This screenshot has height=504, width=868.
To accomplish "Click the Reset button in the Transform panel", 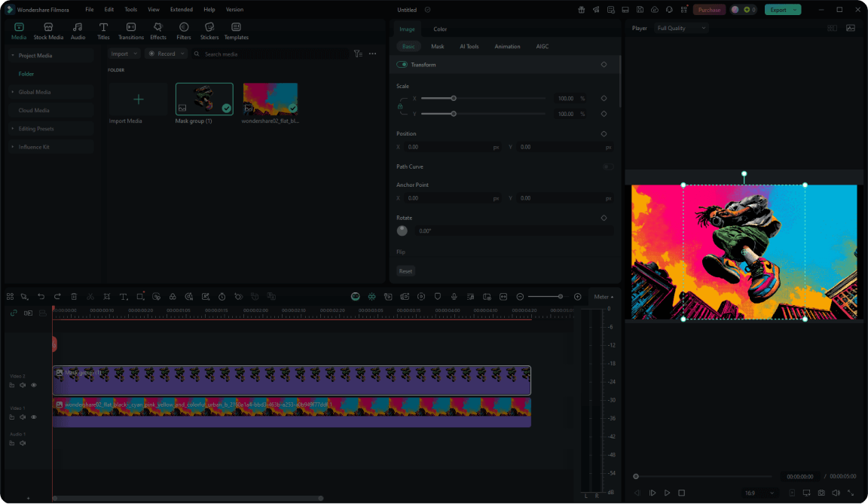I will click(x=405, y=271).
